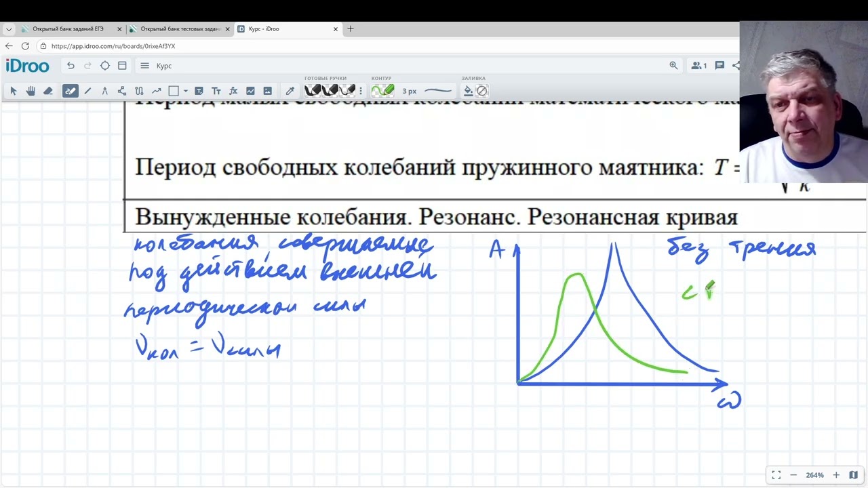Choose the first preset pen

[313, 90]
